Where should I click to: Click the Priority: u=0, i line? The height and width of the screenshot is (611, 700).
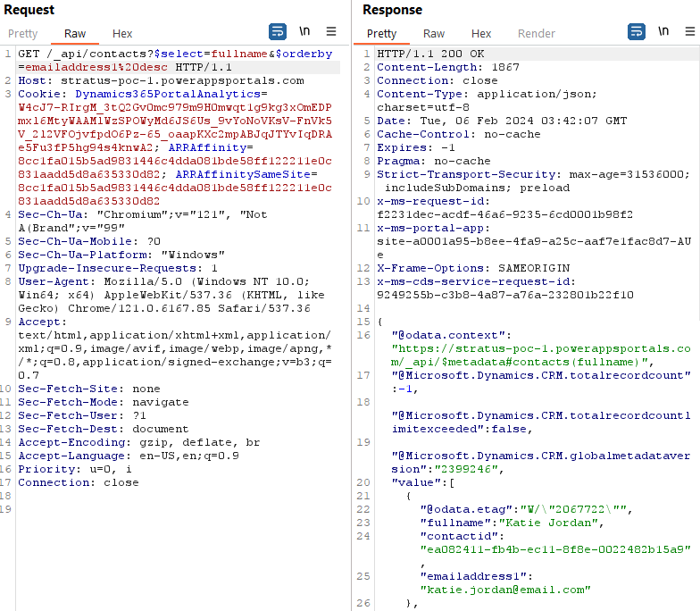[75, 470]
